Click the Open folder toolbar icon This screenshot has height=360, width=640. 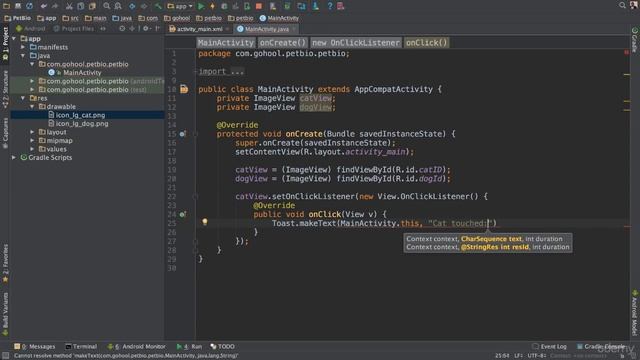pyautogui.click(x=7, y=6)
